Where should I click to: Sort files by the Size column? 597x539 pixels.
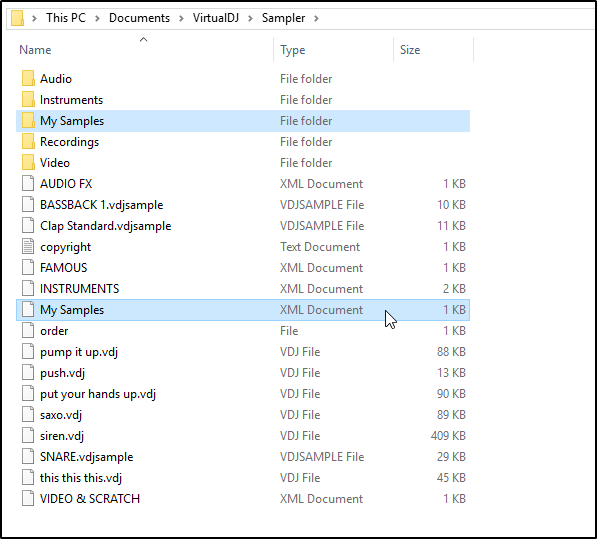(434, 49)
